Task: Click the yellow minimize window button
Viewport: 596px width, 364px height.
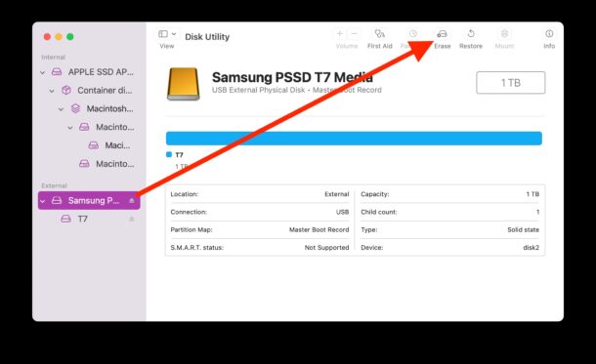Action: tap(59, 37)
